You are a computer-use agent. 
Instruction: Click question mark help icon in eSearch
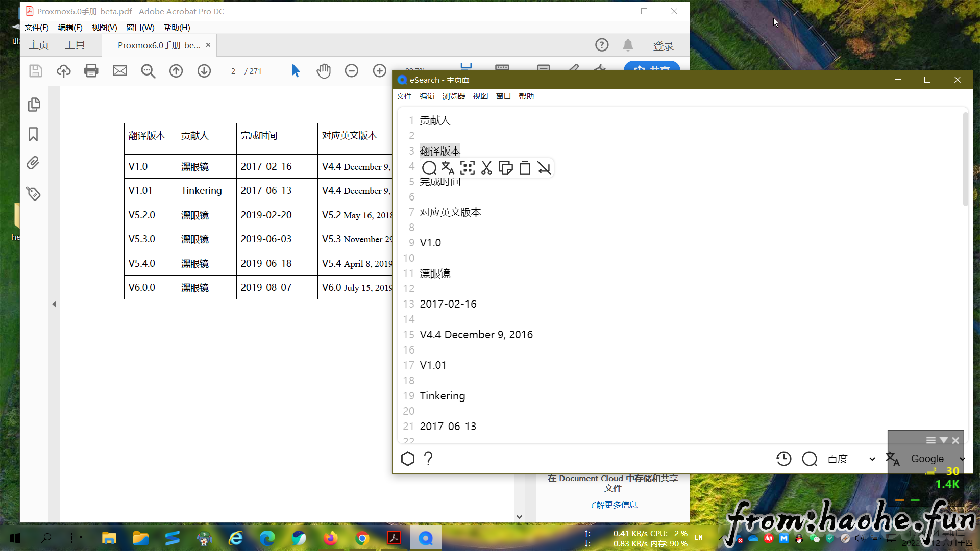(428, 459)
